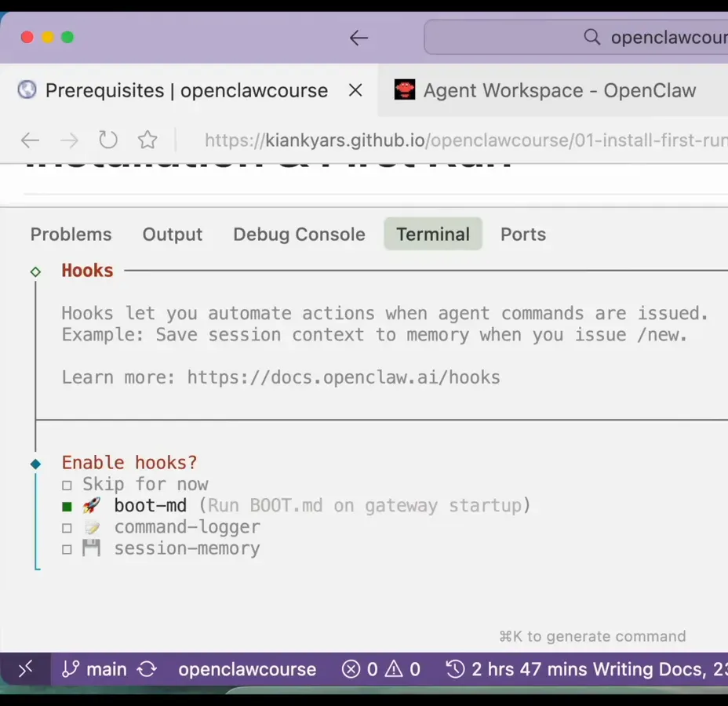Go back in the embedded browser

click(x=30, y=140)
